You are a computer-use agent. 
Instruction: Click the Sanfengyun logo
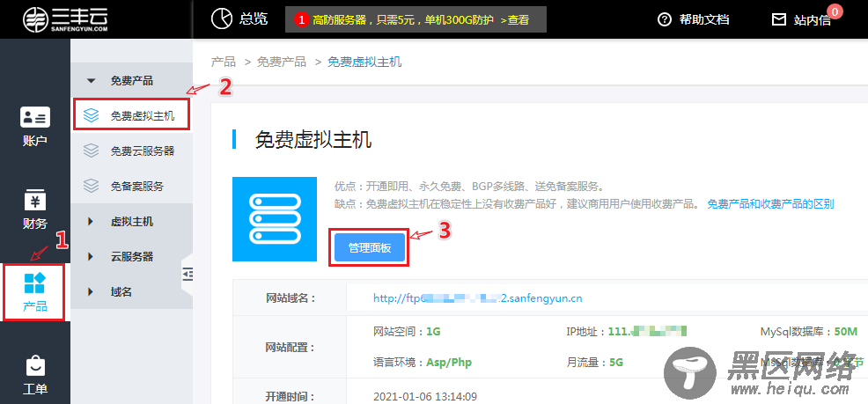click(65, 19)
